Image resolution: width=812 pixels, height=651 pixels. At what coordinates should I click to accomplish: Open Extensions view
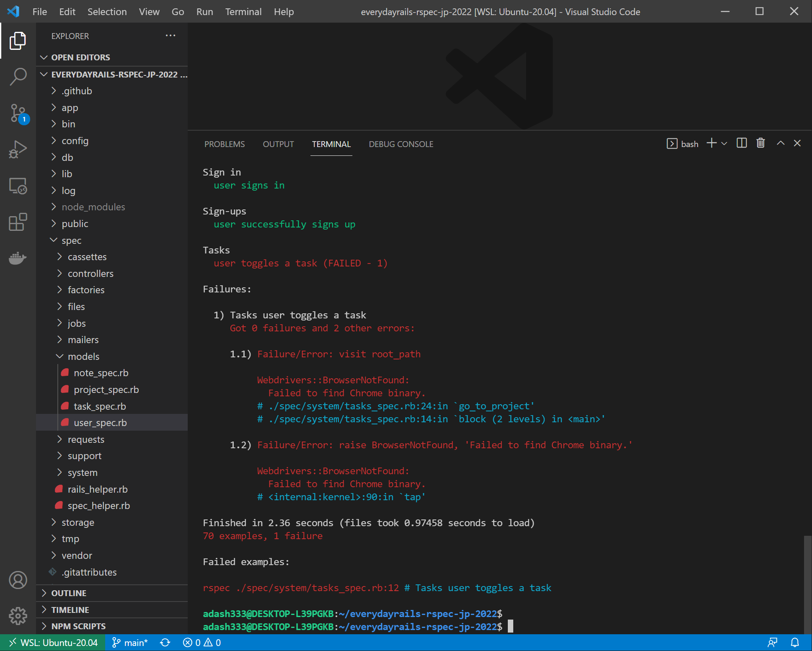(18, 222)
